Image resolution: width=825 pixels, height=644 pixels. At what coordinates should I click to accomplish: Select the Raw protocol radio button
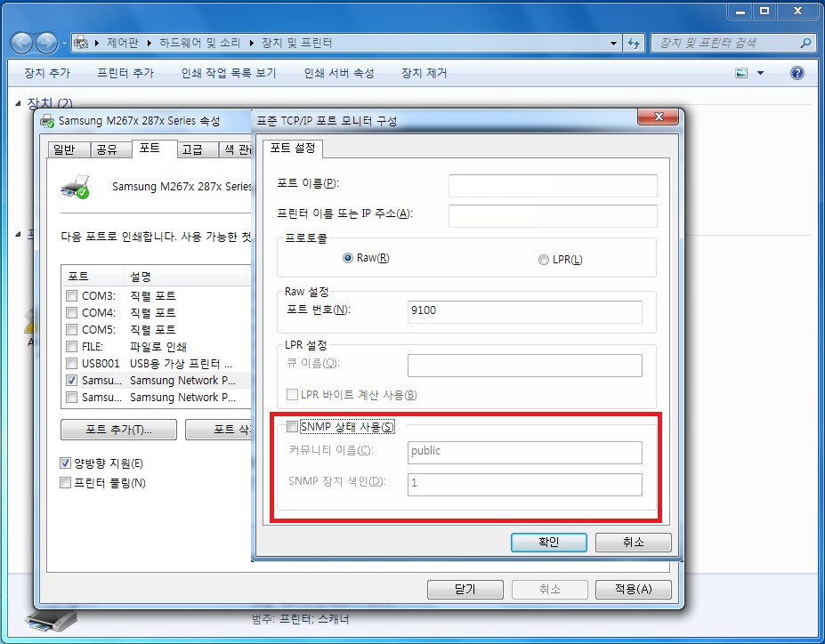coord(347,258)
